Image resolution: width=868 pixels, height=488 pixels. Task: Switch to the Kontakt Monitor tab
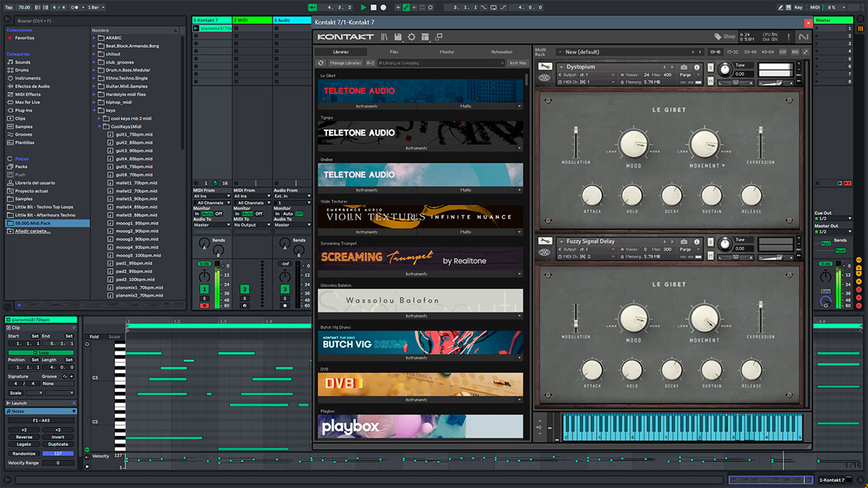click(x=447, y=52)
